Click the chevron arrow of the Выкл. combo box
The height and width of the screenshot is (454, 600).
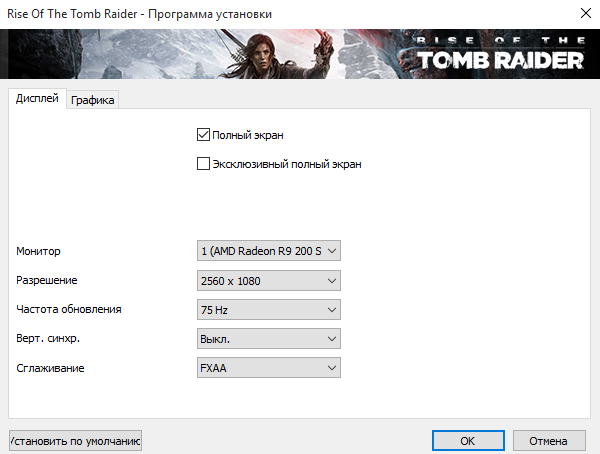(x=332, y=339)
